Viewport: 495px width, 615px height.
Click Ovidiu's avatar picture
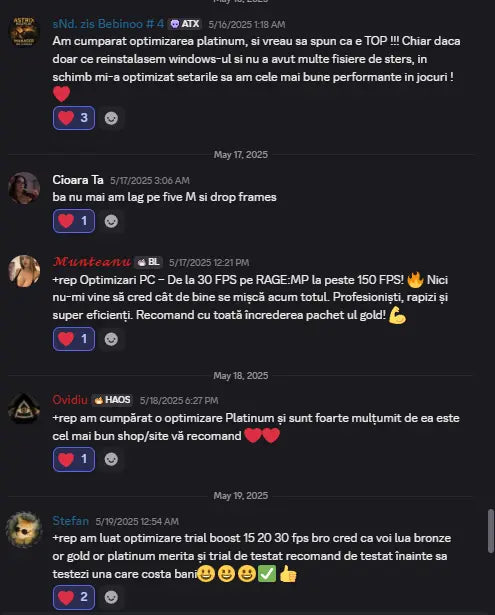(24, 409)
